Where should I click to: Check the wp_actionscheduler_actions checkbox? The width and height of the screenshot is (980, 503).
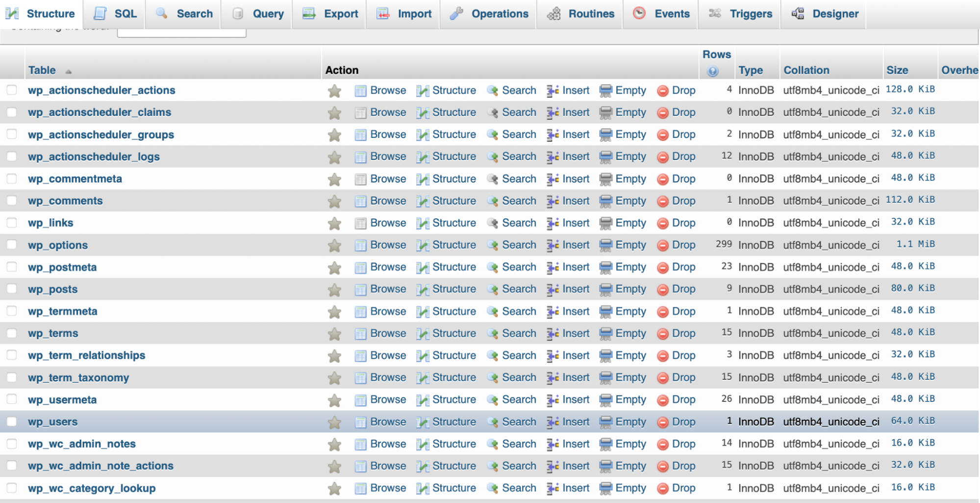pos(12,90)
